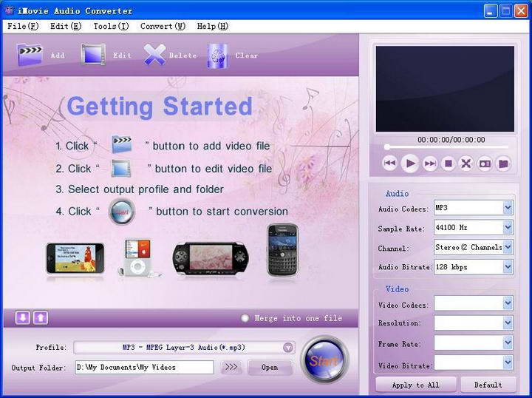The width and height of the screenshot is (532, 398).
Task: Open the Audio Codecs dropdown
Action: tap(508, 207)
